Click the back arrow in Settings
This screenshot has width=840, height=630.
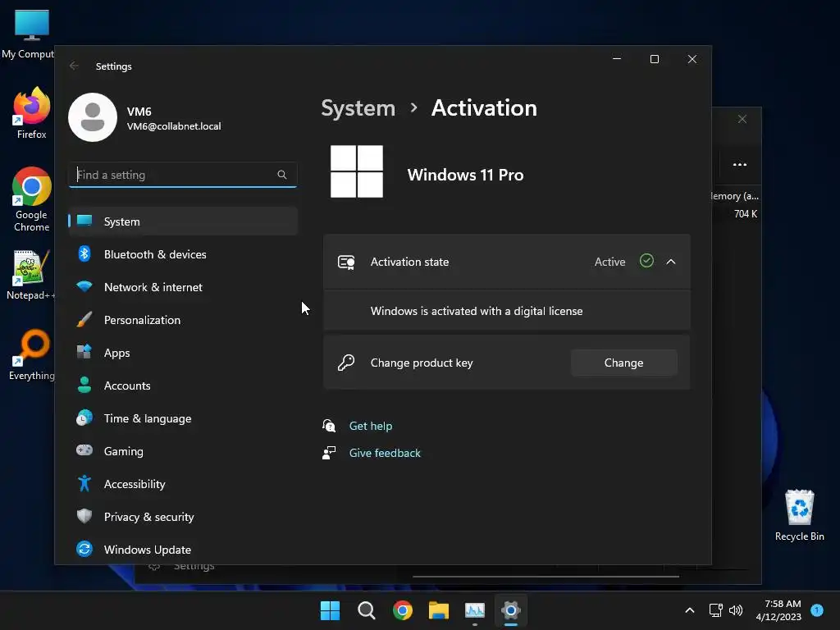click(x=74, y=66)
